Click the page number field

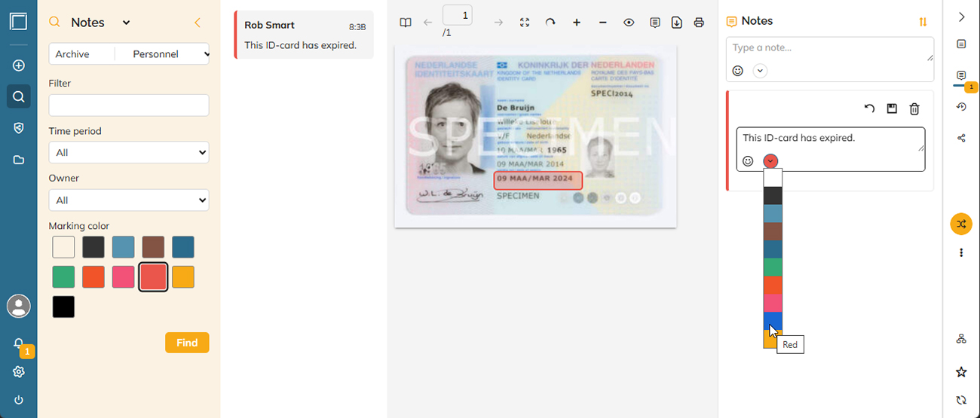[x=458, y=15]
